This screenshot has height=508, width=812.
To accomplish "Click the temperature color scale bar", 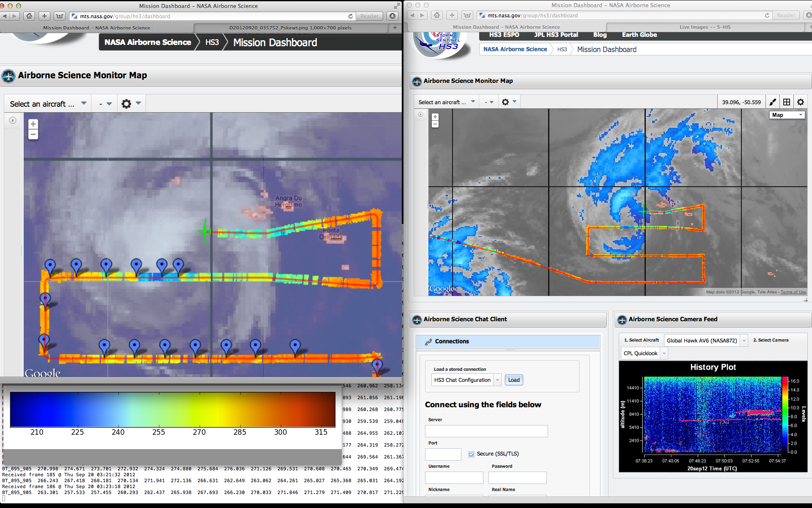I will pos(173,409).
